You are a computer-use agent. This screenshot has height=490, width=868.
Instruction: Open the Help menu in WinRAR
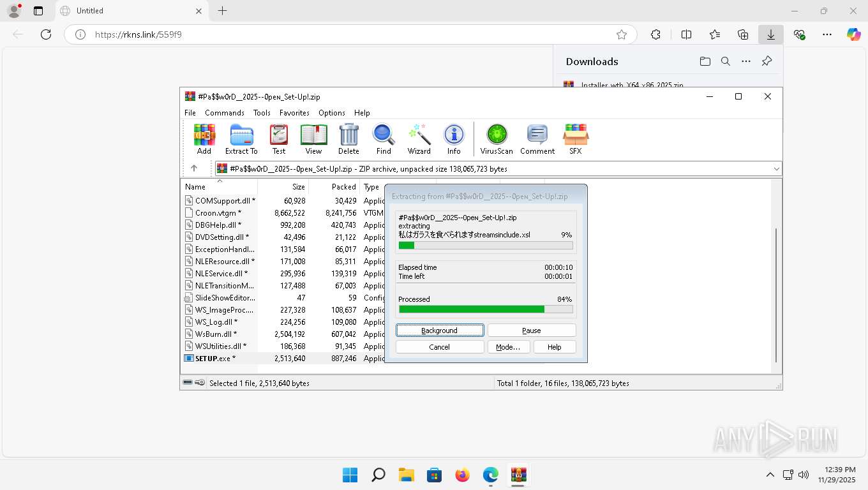point(362,113)
